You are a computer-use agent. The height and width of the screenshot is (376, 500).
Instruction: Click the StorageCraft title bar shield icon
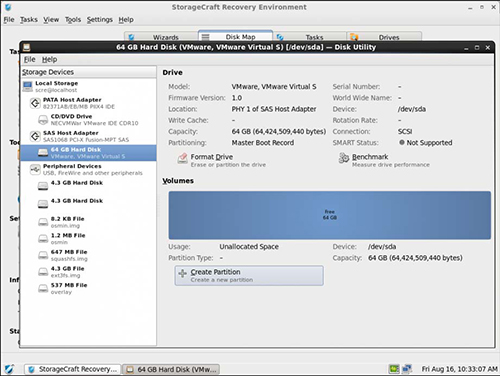pyautogui.click(x=8, y=7)
